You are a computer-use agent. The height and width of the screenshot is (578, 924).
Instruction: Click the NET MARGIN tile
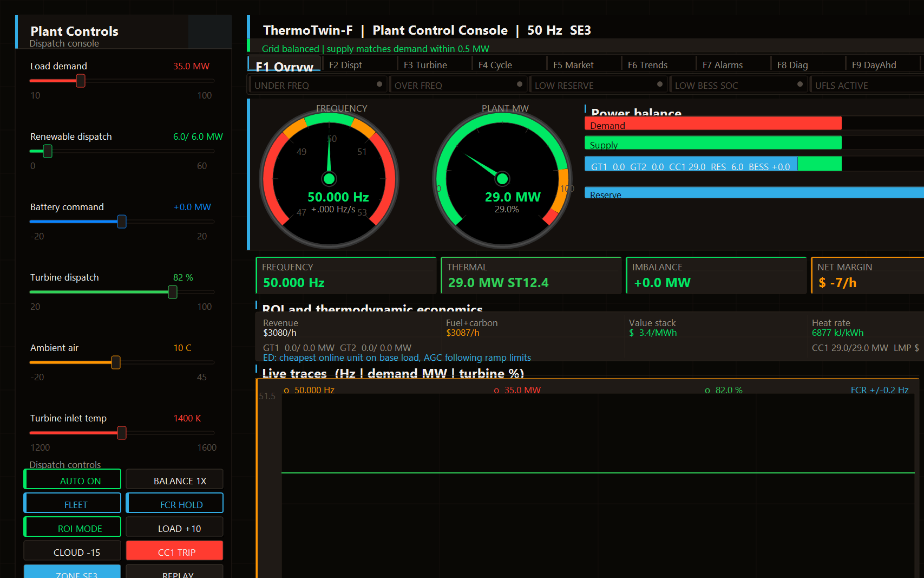click(x=868, y=275)
